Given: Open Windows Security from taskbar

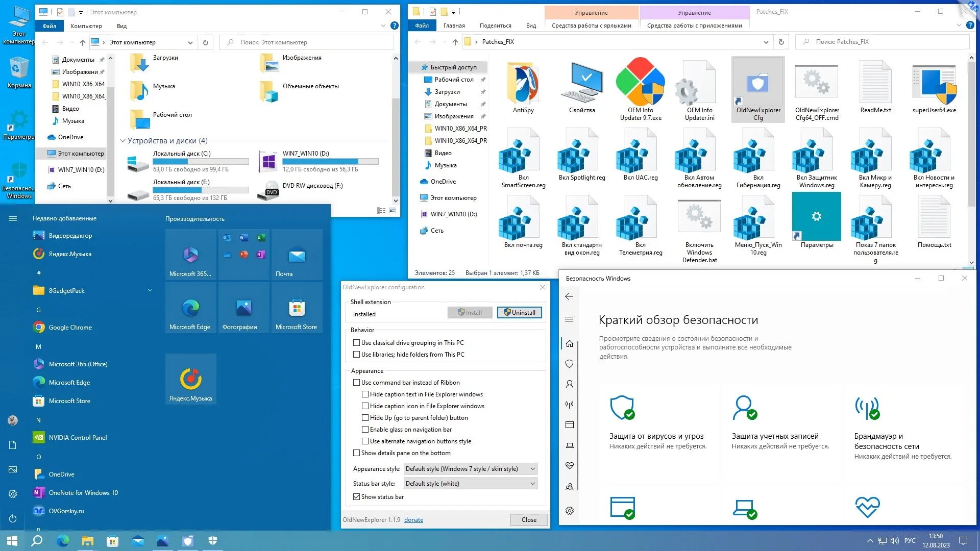Looking at the screenshot, I should click(x=213, y=541).
